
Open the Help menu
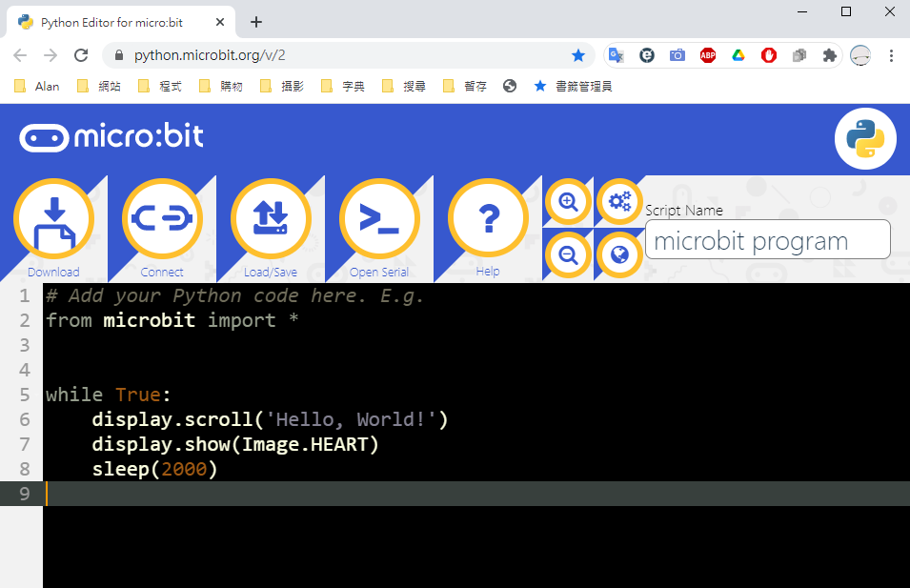coord(488,219)
